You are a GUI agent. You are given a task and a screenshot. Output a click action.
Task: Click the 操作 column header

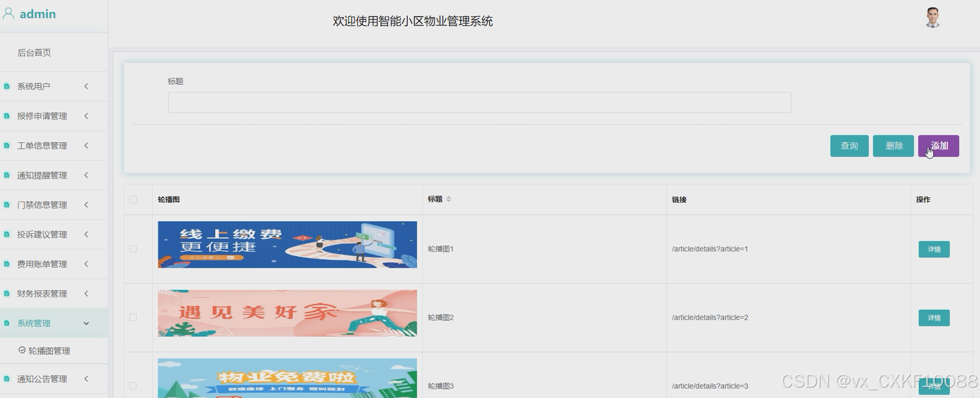point(923,199)
